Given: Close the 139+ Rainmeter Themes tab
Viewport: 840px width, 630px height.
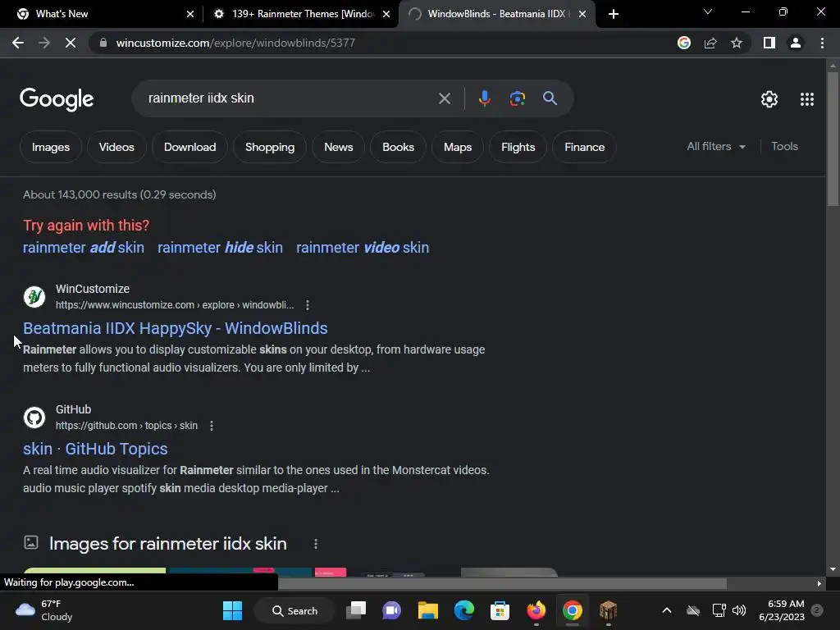Looking at the screenshot, I should click(386, 14).
